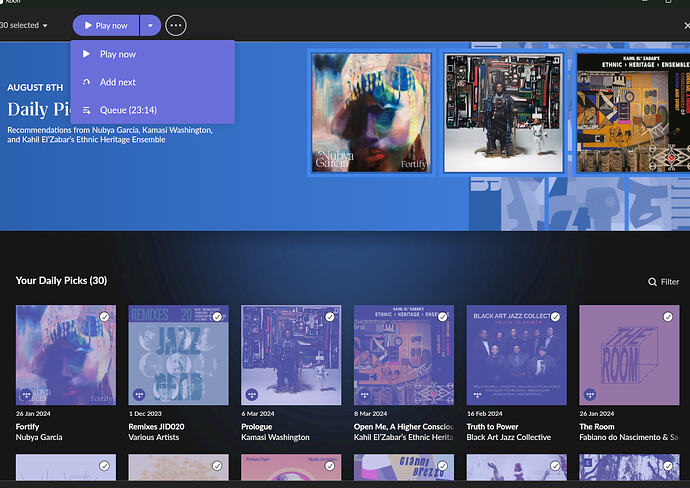690x488 pixels.
Task: Deselect the Fortify album checkmark
Action: click(x=104, y=317)
